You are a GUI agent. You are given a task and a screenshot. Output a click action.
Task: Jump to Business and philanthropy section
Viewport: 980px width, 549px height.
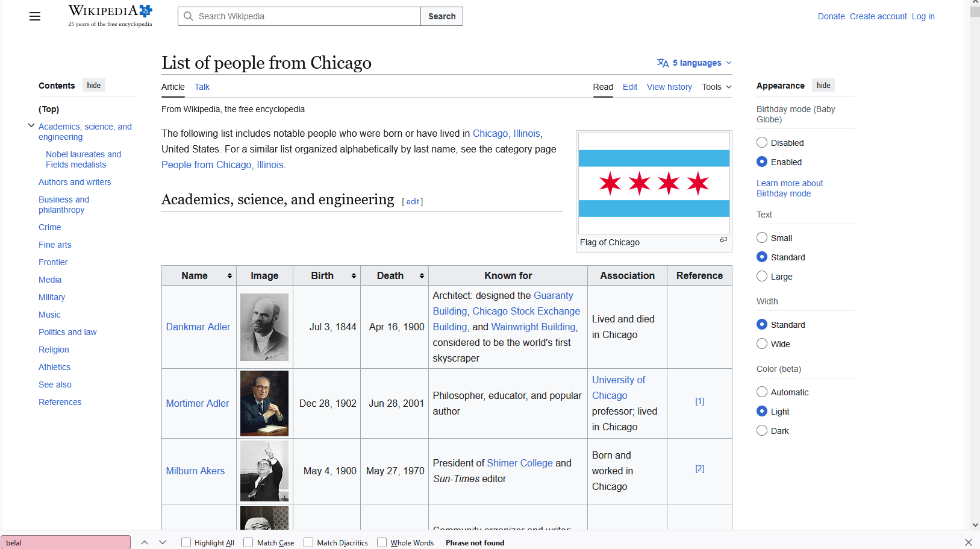(x=64, y=205)
